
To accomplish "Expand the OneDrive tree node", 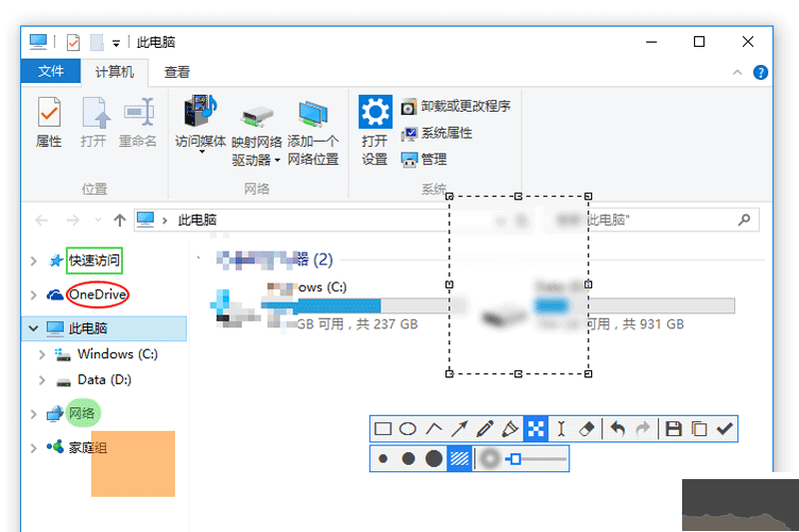I will click(34, 294).
